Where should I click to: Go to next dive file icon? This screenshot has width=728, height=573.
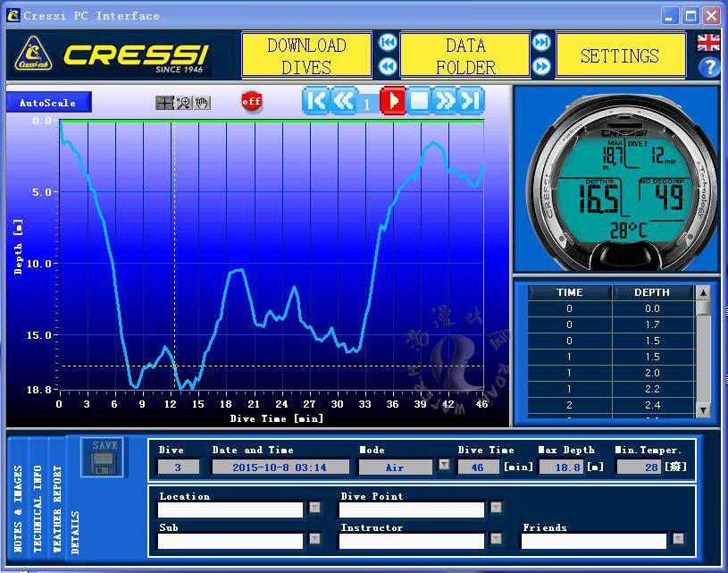(x=541, y=66)
